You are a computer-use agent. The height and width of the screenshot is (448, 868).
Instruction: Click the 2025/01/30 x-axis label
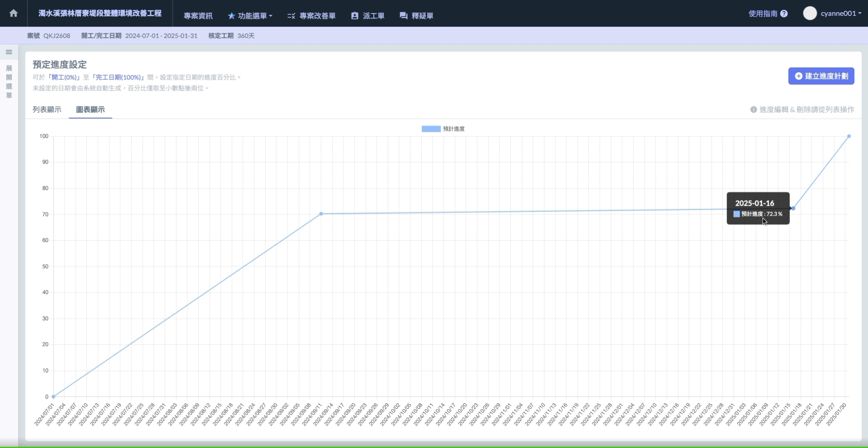click(x=836, y=415)
